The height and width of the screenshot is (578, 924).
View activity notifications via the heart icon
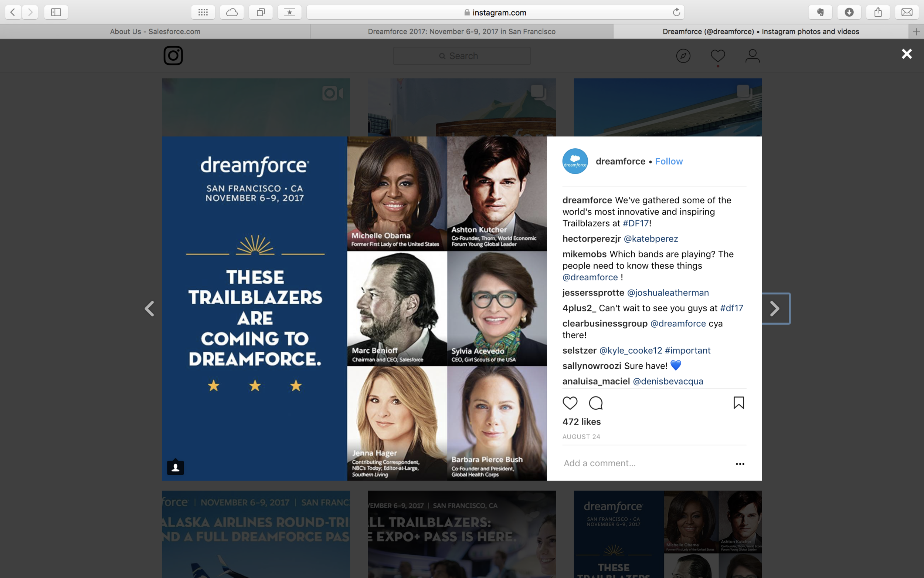pyautogui.click(x=718, y=56)
